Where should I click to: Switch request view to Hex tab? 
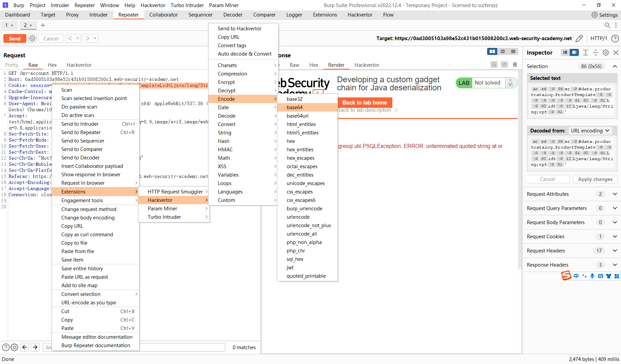tap(52, 65)
